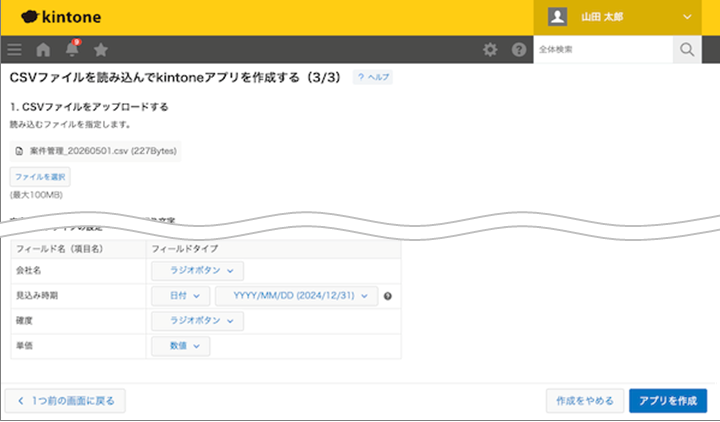
Task: Click the (最大100MB) note text
Action: click(36, 195)
